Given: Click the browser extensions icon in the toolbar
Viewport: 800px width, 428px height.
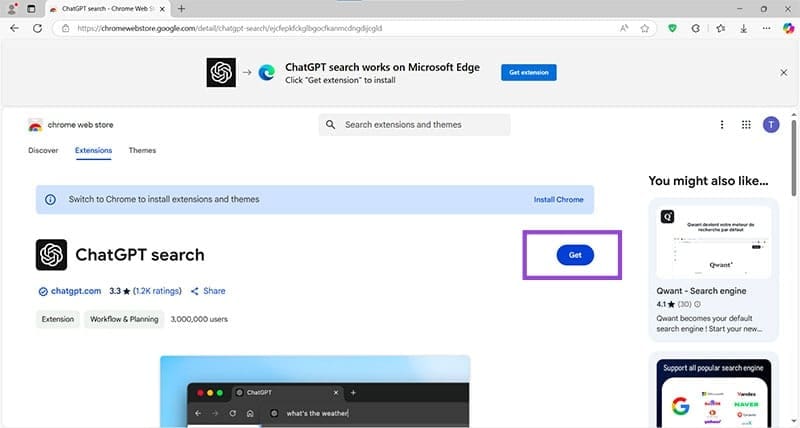Looking at the screenshot, I should click(695, 29).
